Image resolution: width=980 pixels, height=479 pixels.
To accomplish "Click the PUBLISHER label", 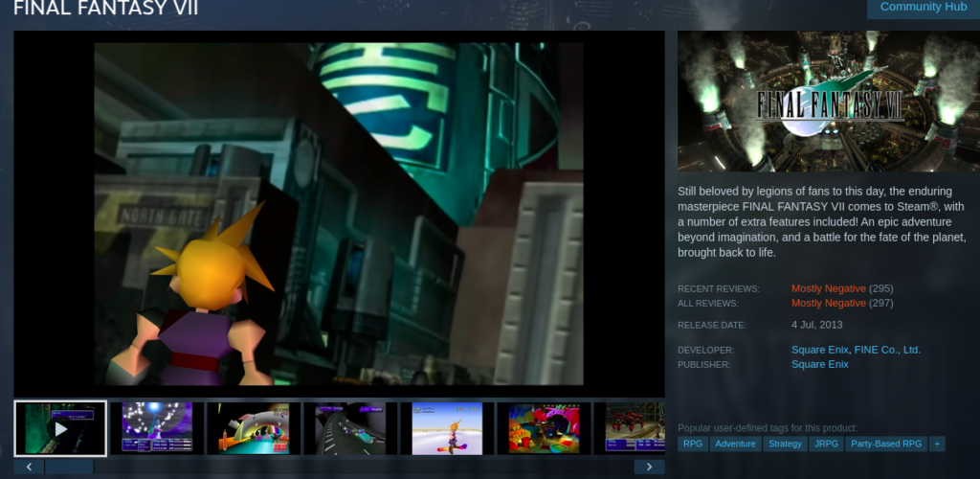I will (x=703, y=365).
